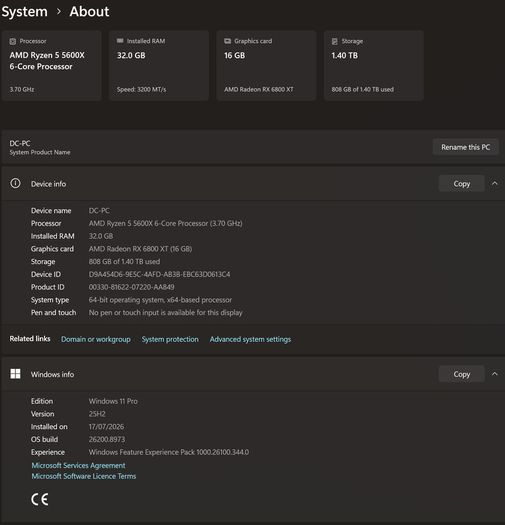
Task: Copy the Windows info details
Action: click(x=461, y=374)
